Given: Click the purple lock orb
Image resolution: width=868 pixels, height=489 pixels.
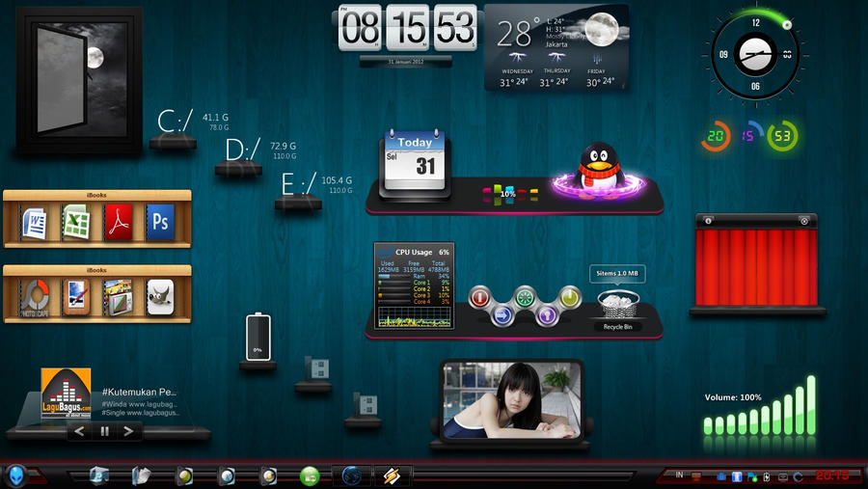Looking at the screenshot, I should coord(547,315).
